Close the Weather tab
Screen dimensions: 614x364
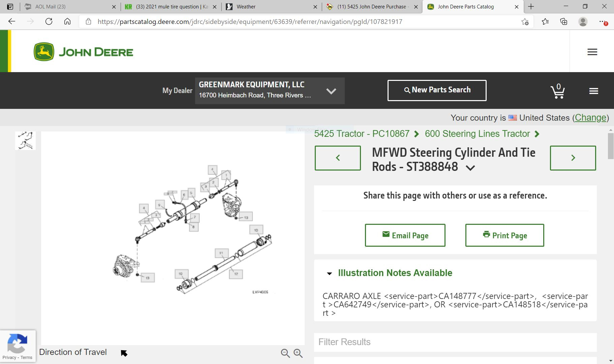point(315,7)
